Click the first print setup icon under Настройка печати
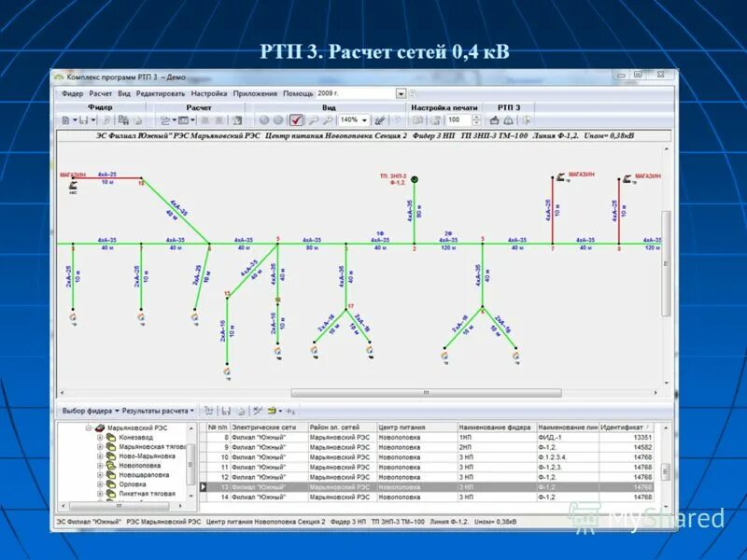The height and width of the screenshot is (560, 747). (x=417, y=120)
